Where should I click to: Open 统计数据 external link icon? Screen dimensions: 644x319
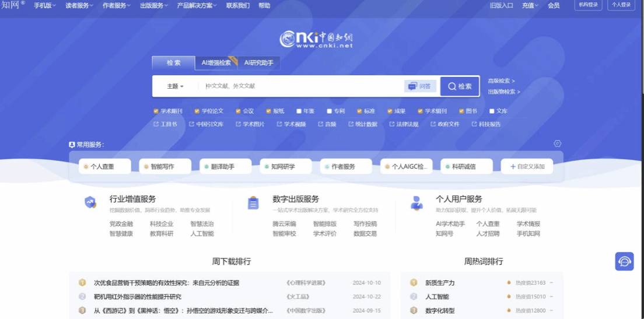351,124
